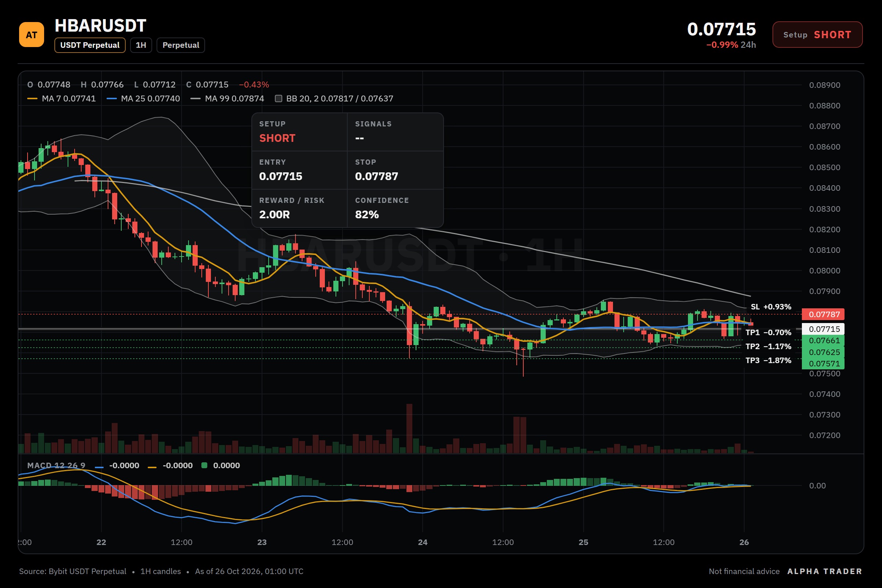Click the orange AT logo badge
The height and width of the screenshot is (588, 882).
(32, 35)
